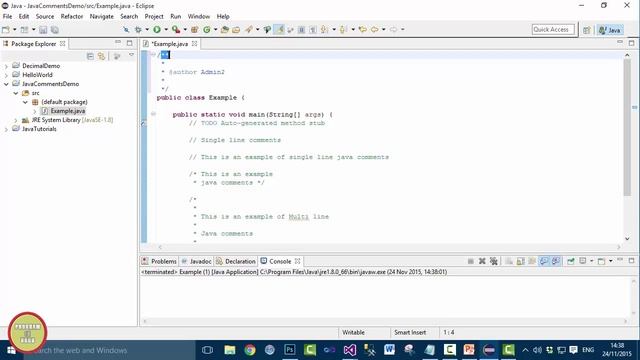Expand the JRE System Library node
Image resolution: width=640 pixels, height=360 pixels.
[x=16, y=120]
